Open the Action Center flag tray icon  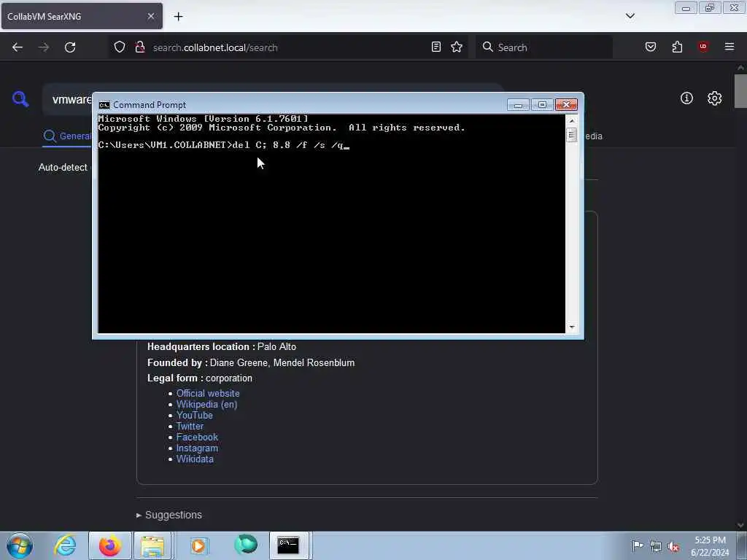(638, 545)
